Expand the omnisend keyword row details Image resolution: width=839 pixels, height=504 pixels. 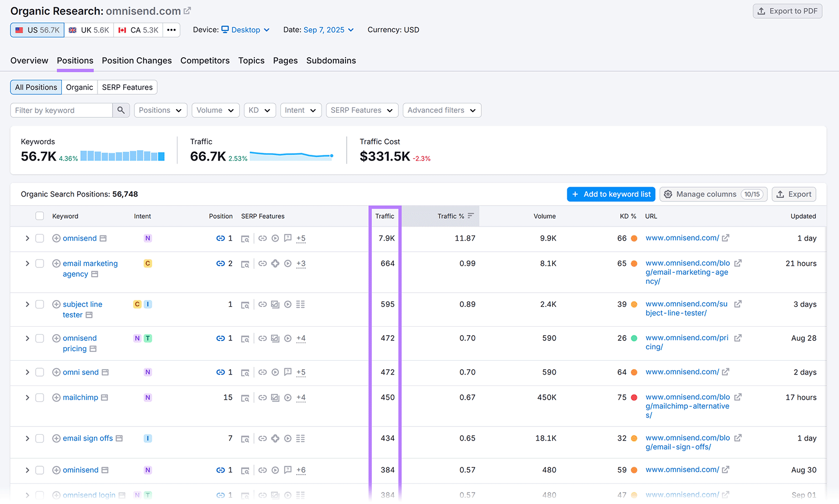click(27, 238)
